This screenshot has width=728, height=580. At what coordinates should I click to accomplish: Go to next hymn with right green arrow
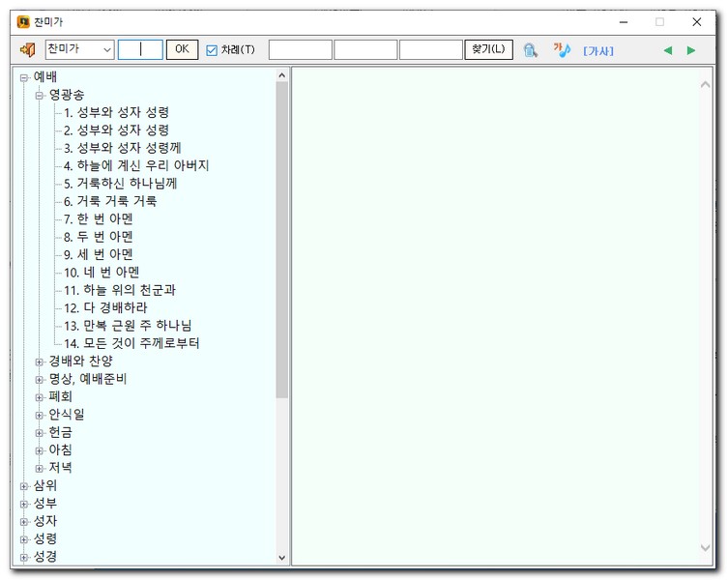(x=691, y=50)
